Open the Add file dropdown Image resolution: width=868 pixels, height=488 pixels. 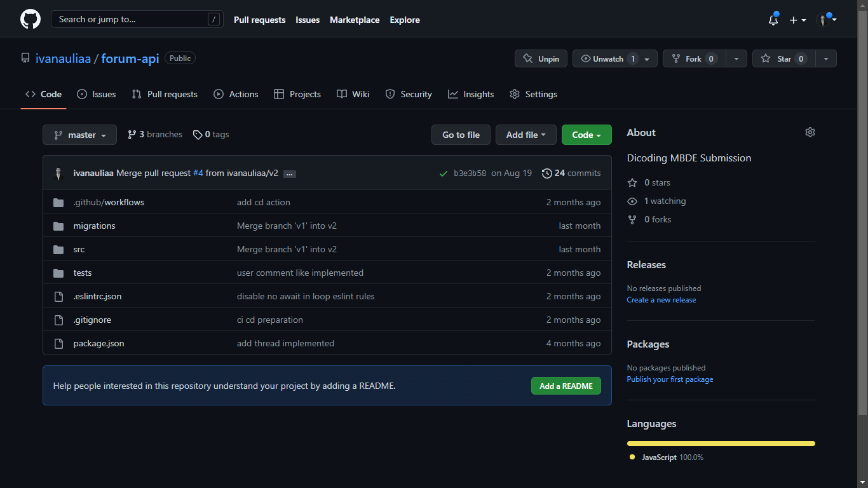(x=526, y=135)
